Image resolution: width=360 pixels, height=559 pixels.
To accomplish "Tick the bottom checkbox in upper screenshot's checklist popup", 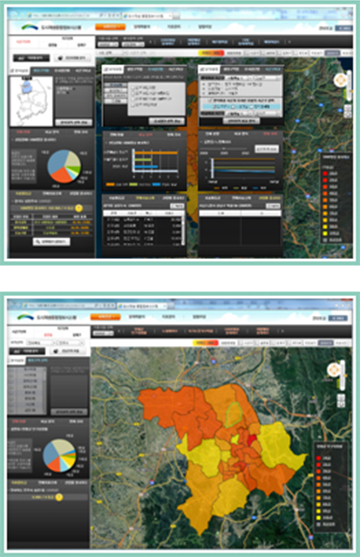I will [133, 105].
